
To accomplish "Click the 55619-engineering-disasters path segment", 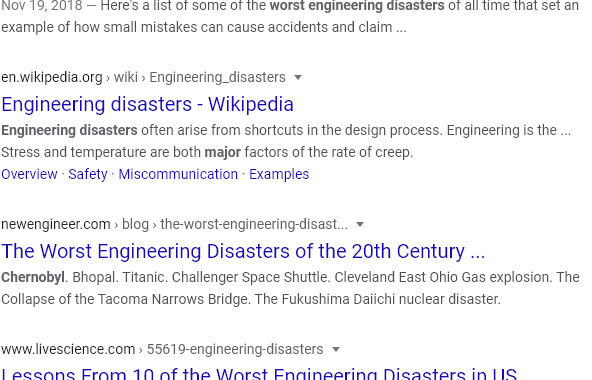I will point(235,349).
